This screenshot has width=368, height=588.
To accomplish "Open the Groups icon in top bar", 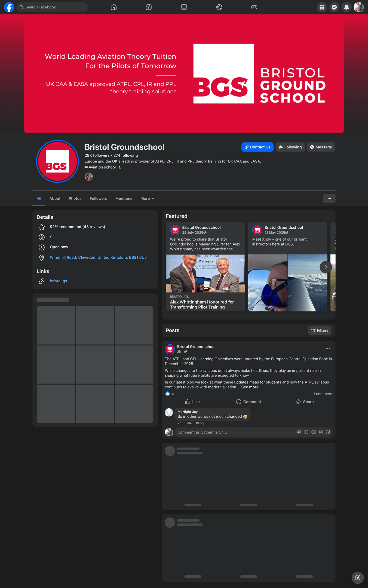I will click(219, 7).
